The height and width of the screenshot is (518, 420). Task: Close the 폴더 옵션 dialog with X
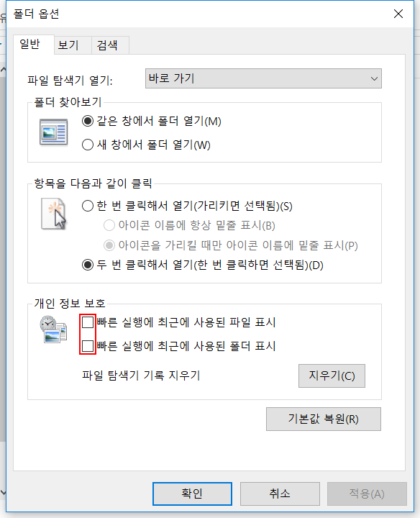point(398,14)
